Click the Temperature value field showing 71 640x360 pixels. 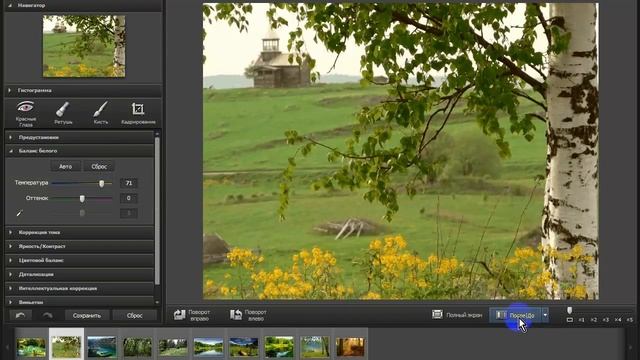129,183
